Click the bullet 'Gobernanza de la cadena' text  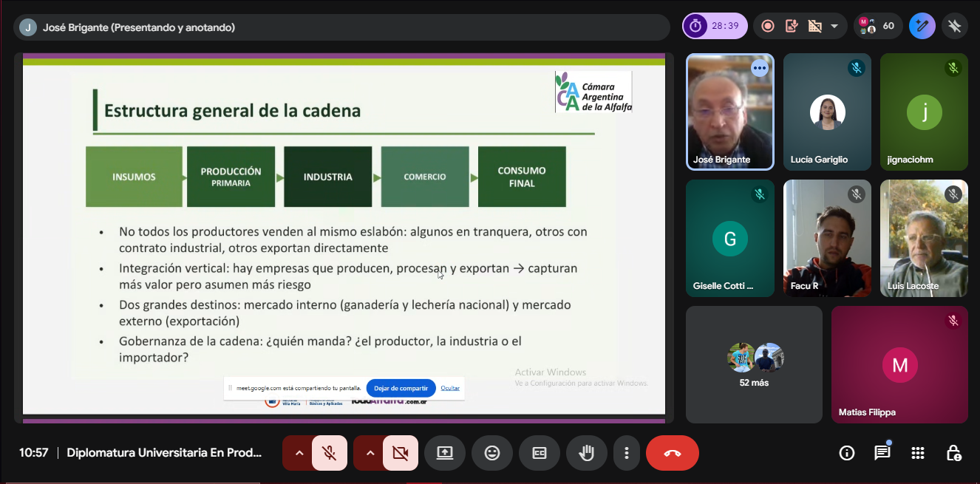click(321, 349)
